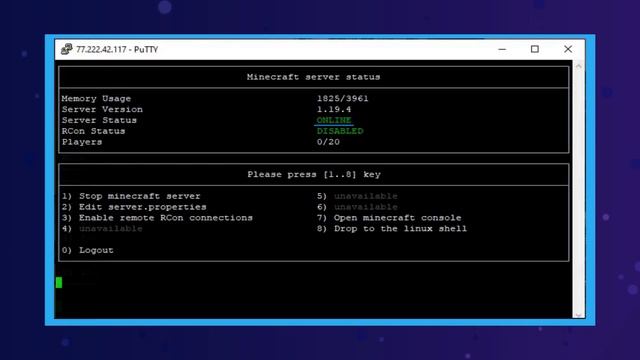Click the scrollbar up arrow

click(x=578, y=66)
